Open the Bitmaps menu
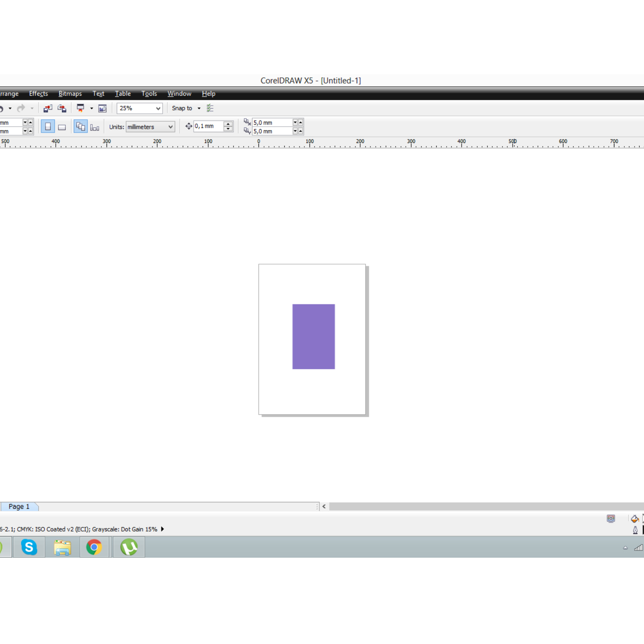Image resolution: width=644 pixels, height=644 pixels. pyautogui.click(x=70, y=94)
